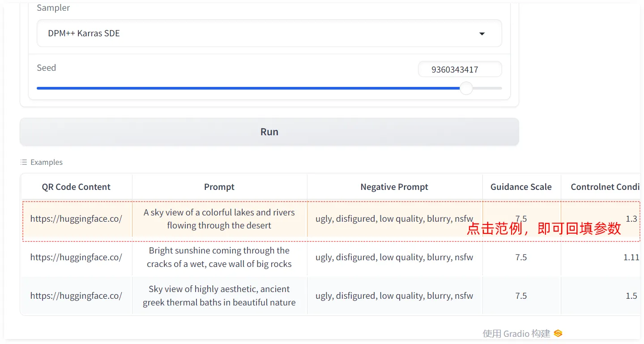Select the Negative Prompt column header

click(x=394, y=187)
